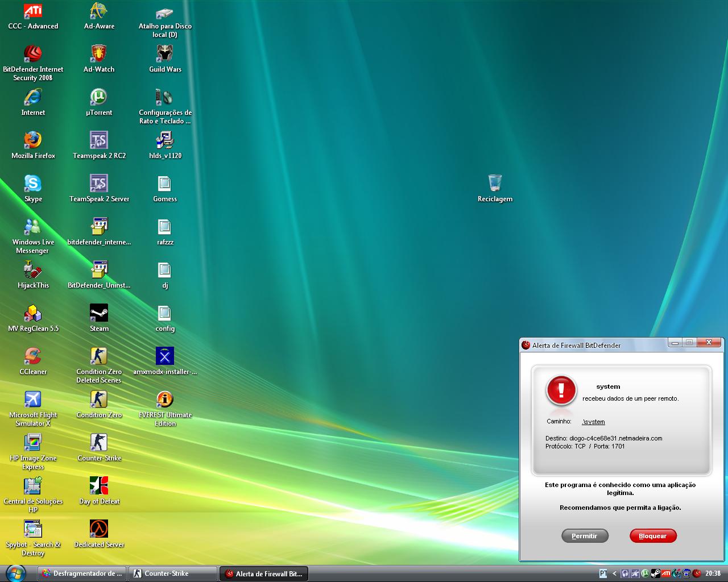Select Microsoft Flight Simulator X icon

pyautogui.click(x=33, y=409)
